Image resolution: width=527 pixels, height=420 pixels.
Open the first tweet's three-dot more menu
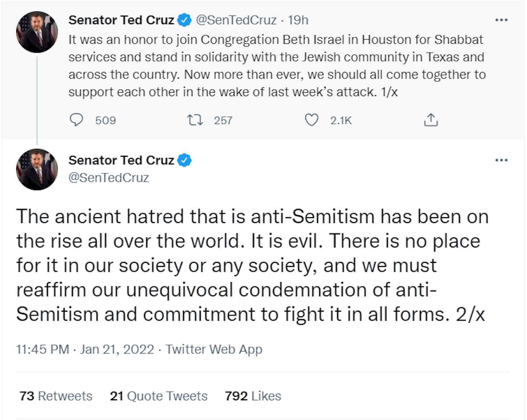(x=501, y=20)
